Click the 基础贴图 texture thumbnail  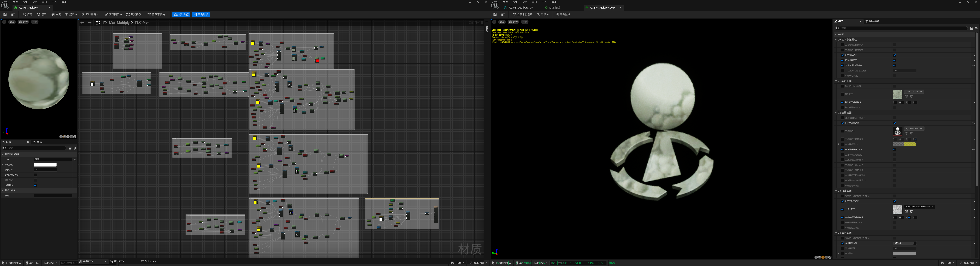coord(897,94)
